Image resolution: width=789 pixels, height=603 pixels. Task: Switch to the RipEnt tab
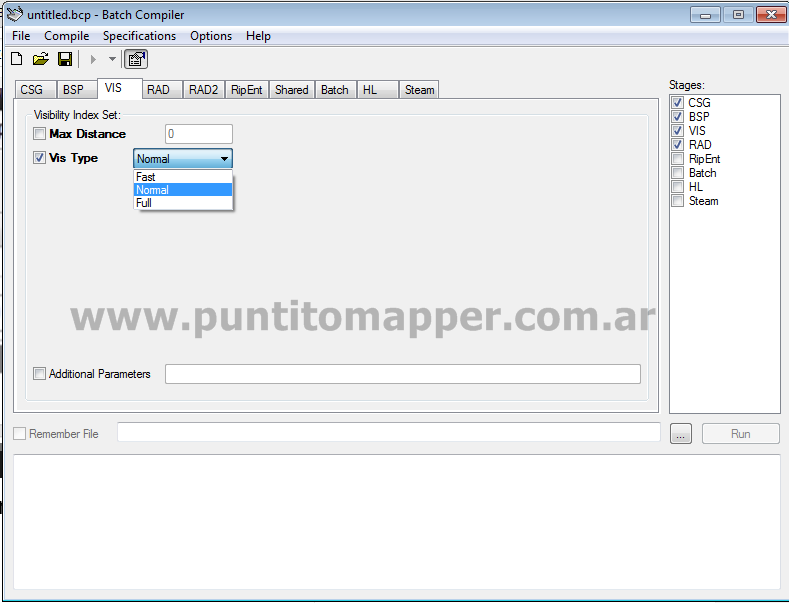point(247,90)
